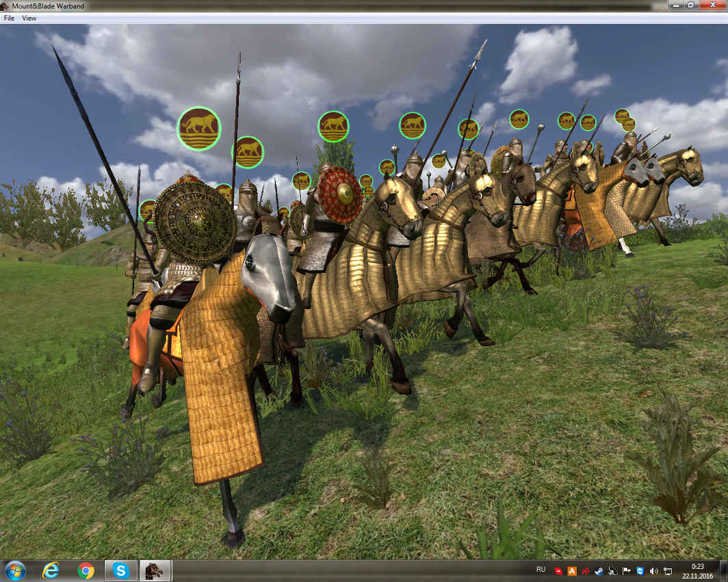Switch to Skype in the taskbar
Image resolution: width=728 pixels, height=582 pixels.
(x=121, y=570)
